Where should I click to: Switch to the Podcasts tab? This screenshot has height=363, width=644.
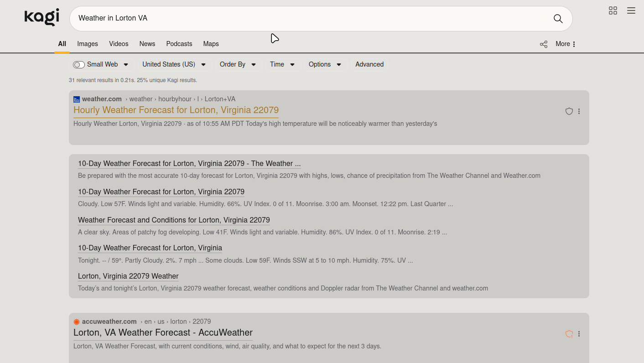coord(179,44)
